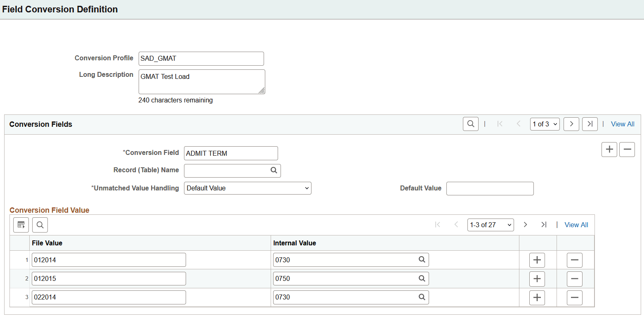Delete the row with file value 012014
The width and height of the screenshot is (644, 316).
coord(575,260)
